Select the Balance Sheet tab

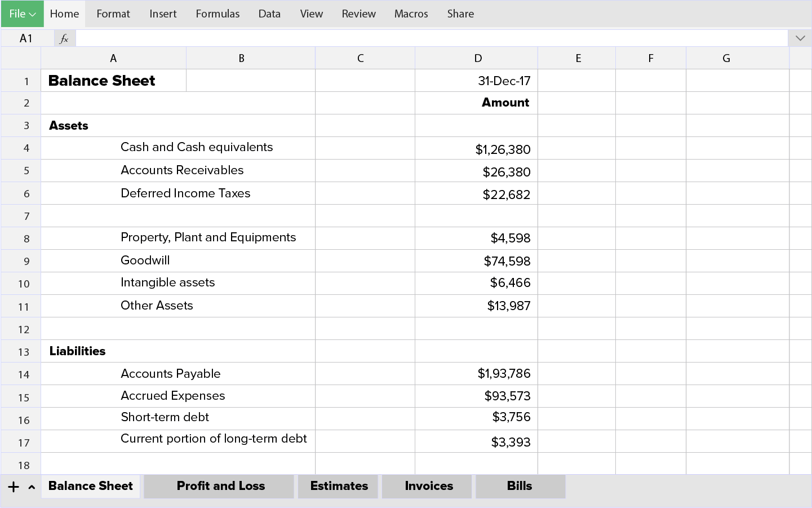(90, 486)
